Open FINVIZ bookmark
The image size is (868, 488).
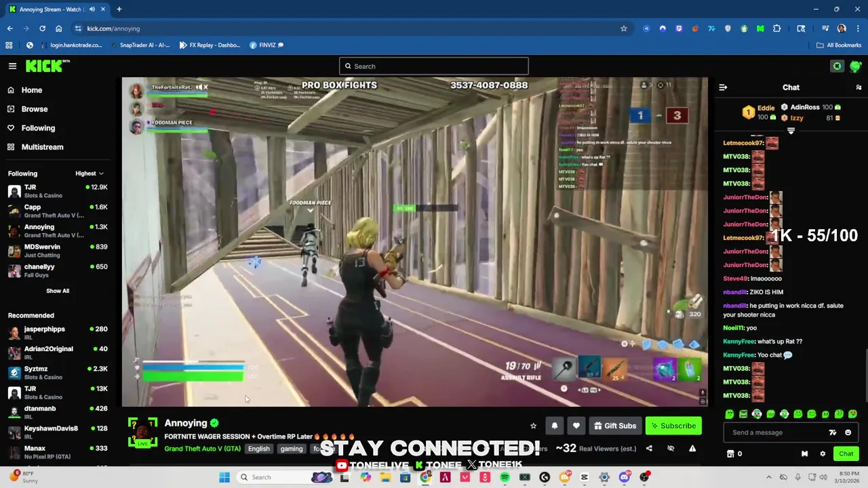tap(267, 45)
